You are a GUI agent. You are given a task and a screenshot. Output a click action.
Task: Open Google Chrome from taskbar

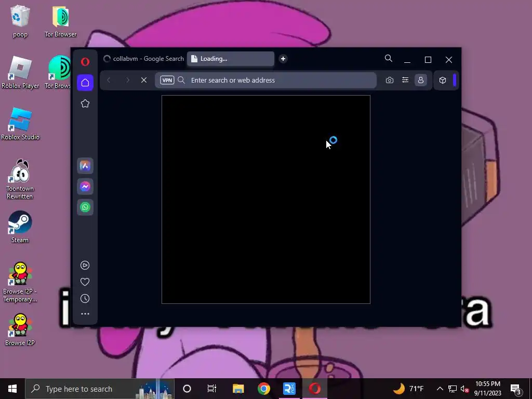[x=263, y=389]
